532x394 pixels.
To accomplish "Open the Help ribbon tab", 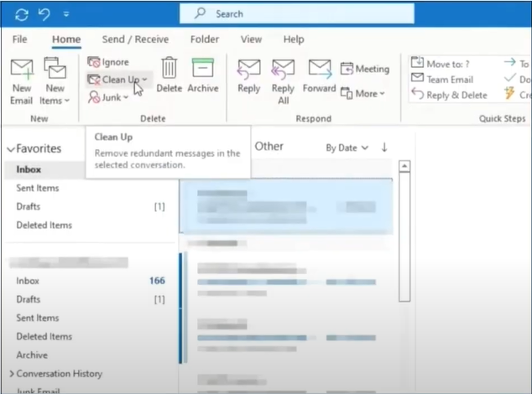I will pos(294,39).
